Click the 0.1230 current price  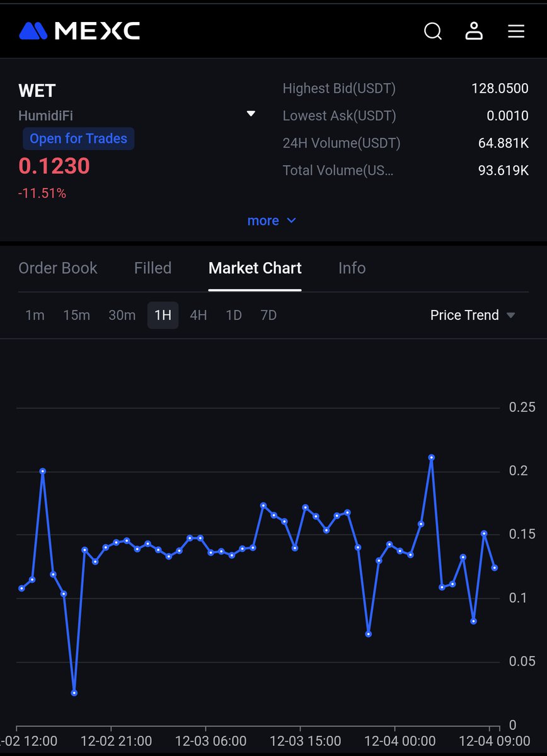[54, 166]
